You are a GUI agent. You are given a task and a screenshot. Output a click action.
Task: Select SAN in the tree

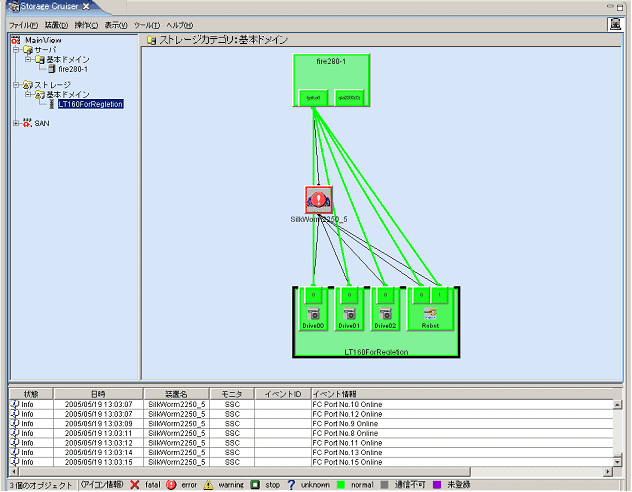coord(42,123)
